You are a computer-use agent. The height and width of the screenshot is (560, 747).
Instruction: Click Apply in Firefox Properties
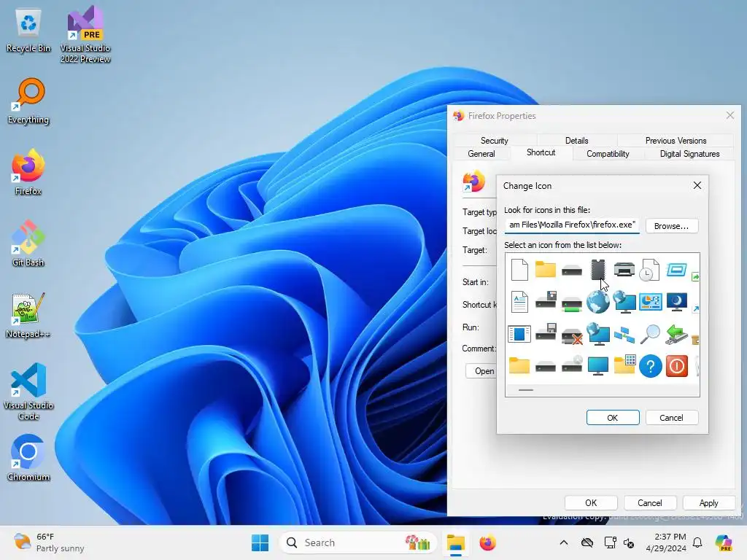pyautogui.click(x=709, y=503)
